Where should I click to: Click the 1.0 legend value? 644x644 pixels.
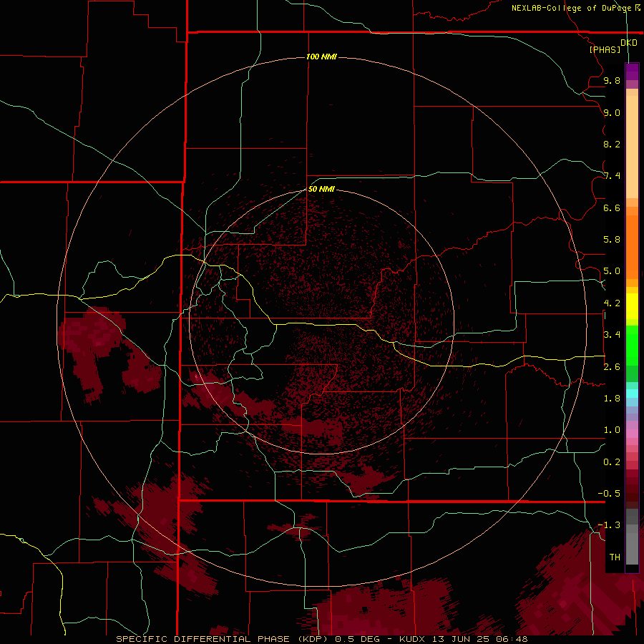612,430
